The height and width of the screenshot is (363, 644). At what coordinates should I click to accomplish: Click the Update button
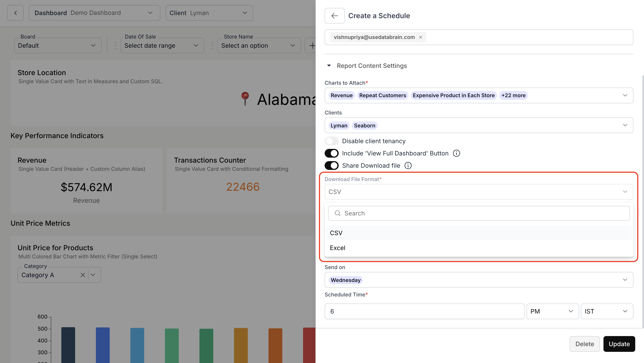click(619, 344)
